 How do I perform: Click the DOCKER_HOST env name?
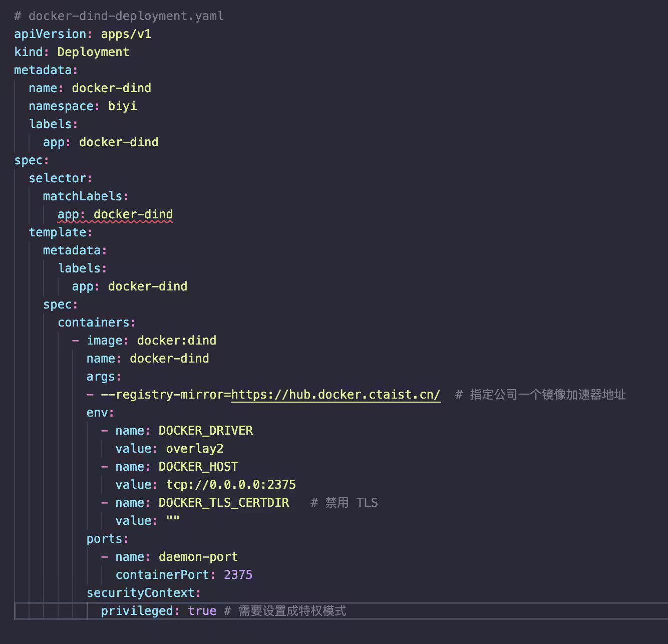point(198,467)
